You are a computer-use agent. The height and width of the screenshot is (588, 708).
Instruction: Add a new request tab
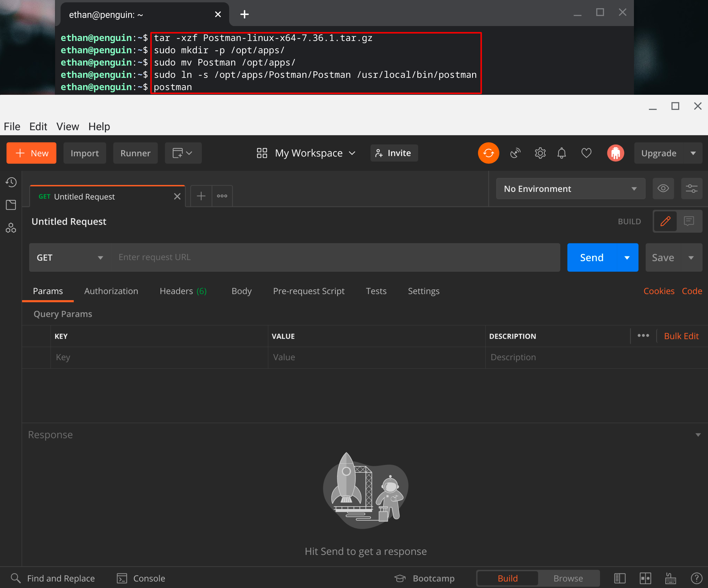(201, 196)
